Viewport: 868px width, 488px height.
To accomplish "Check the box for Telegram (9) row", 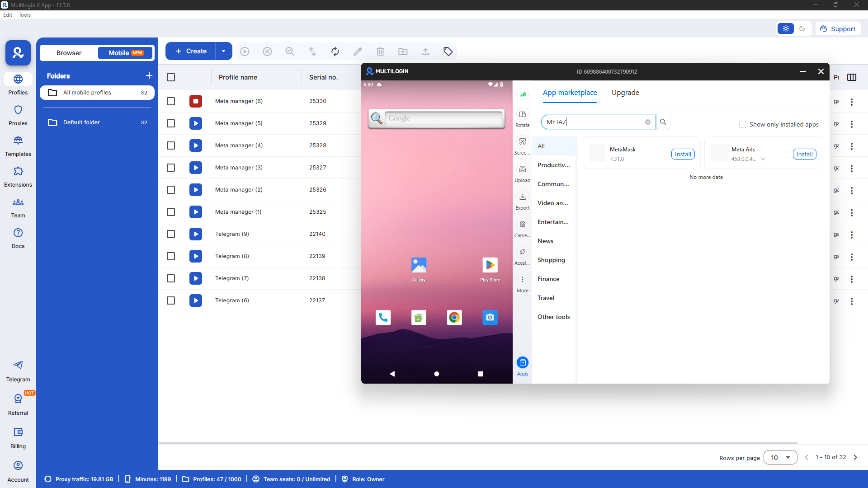I will (x=171, y=234).
